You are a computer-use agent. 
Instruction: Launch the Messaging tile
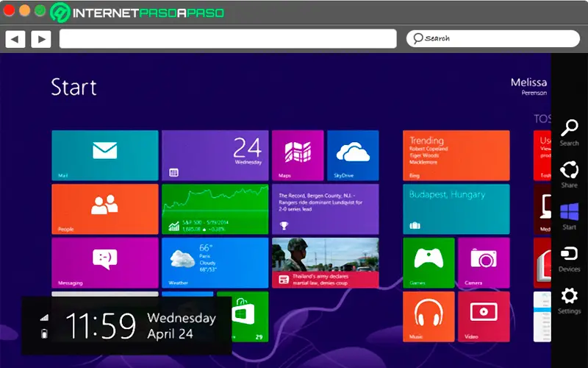[x=105, y=263]
